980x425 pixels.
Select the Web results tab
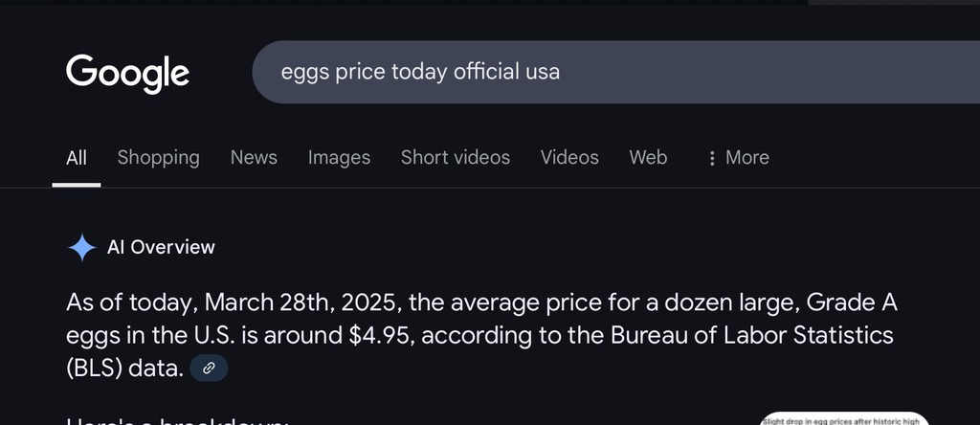[x=648, y=158]
